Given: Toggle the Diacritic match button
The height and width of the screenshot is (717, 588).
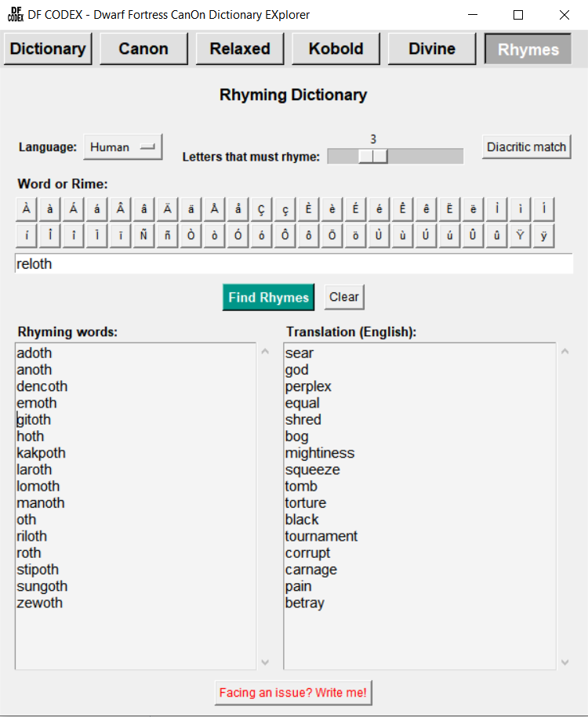Looking at the screenshot, I should [x=526, y=147].
